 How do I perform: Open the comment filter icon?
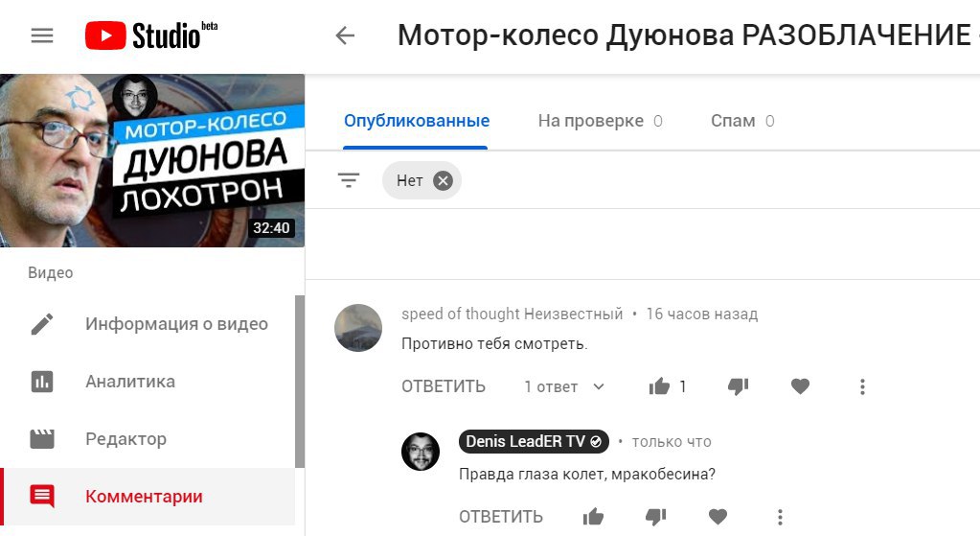coord(348,180)
